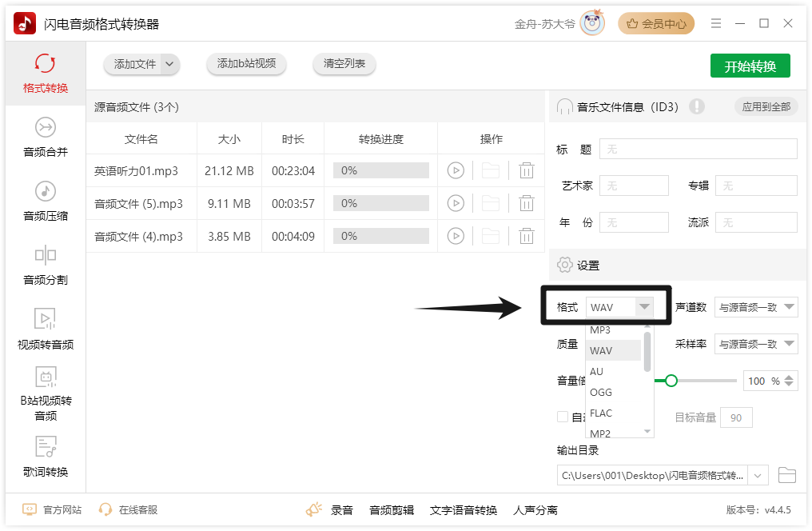Open 音频剪辑 tool link
The image size is (812, 531).
coord(392,510)
